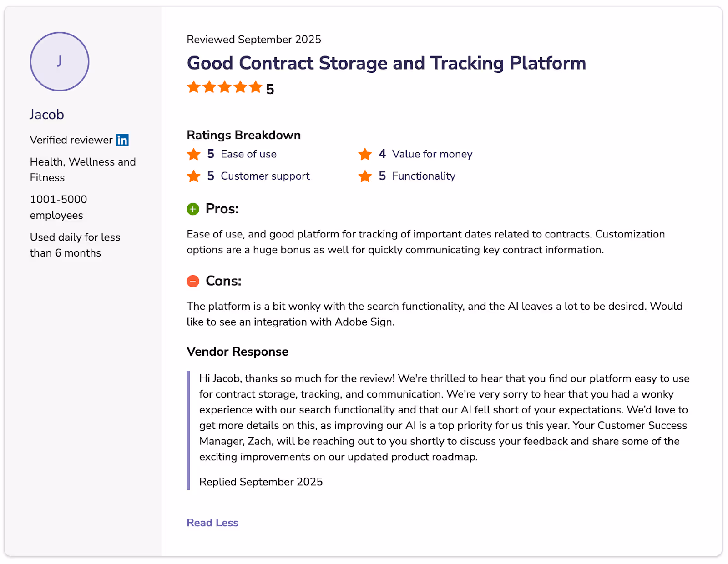Select the Reviewed September 2025 text
Screen dimensions: 728x564
pos(253,40)
